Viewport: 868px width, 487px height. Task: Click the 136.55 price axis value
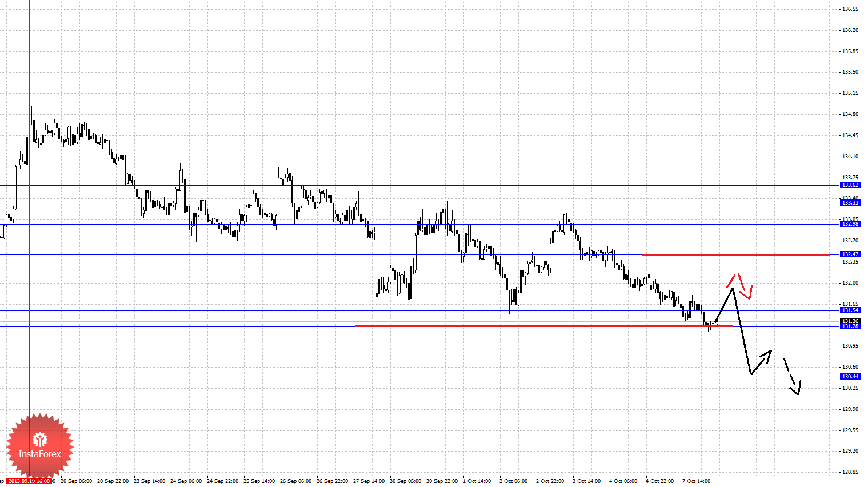pos(850,9)
